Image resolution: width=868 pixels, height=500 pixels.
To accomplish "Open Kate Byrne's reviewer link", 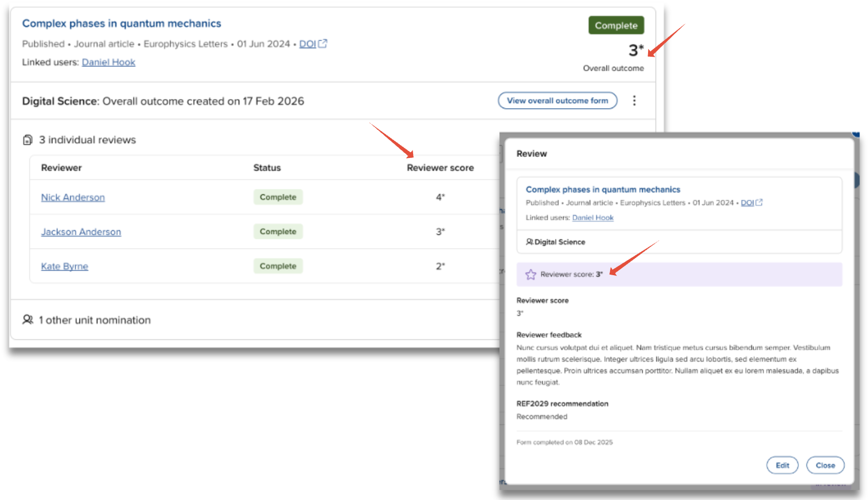I will tap(64, 266).
